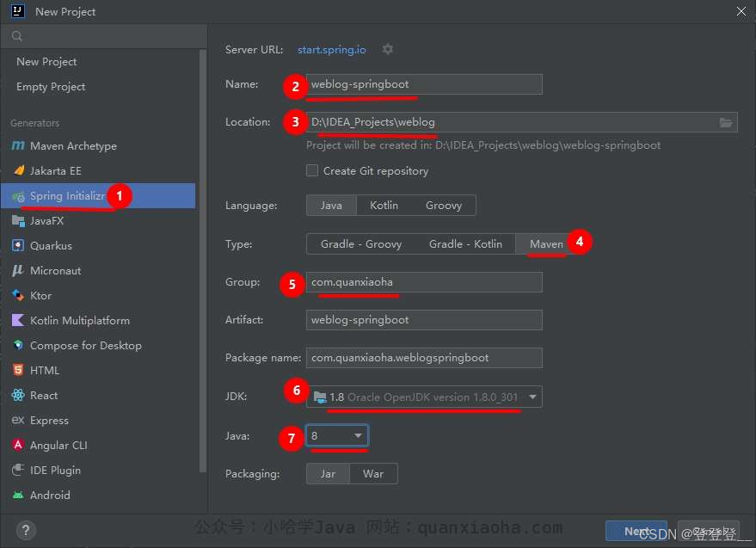Click the IDE Plugin icon
This screenshot has height=548, width=756.
coord(18,470)
